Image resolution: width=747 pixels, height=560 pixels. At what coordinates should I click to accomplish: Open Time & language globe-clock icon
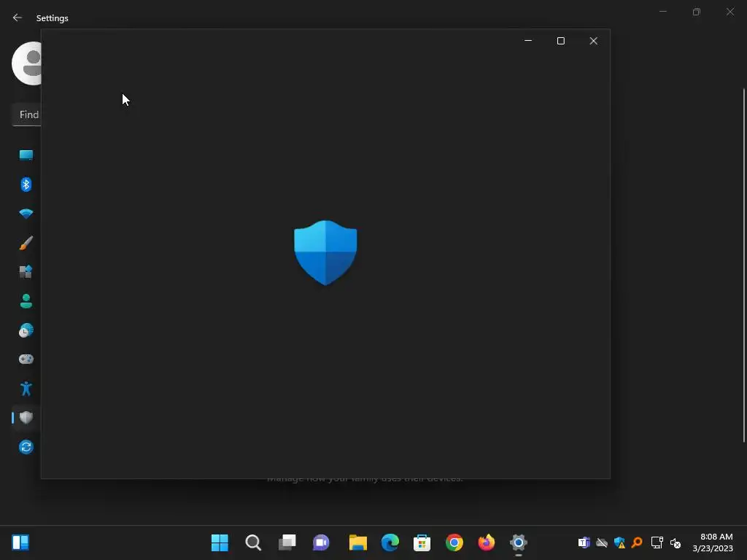[x=26, y=330]
